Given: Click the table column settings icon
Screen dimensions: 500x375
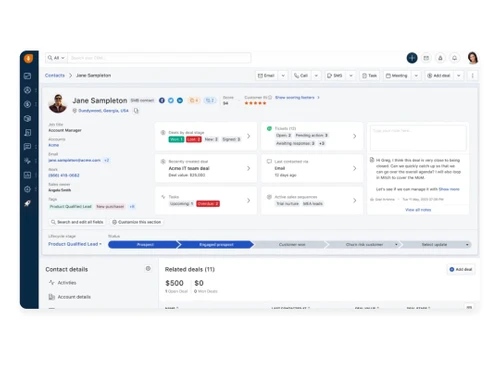Looking at the screenshot, I should (469, 307).
